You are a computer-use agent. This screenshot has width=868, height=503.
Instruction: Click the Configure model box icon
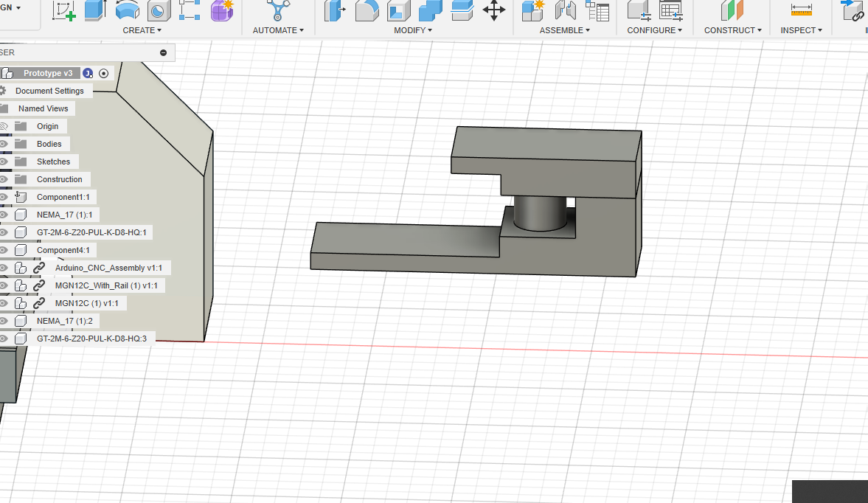638,10
